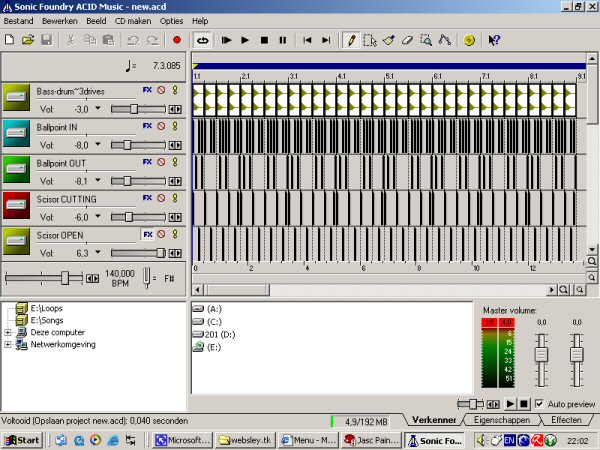Click the Redo arrow icon

[x=152, y=40]
